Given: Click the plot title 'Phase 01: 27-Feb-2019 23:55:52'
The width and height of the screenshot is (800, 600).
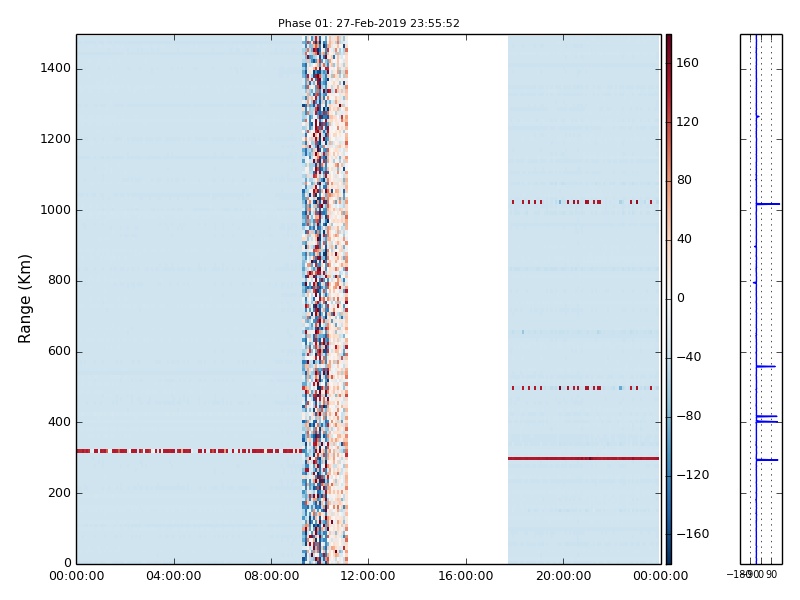Looking at the screenshot, I should tap(368, 23).
